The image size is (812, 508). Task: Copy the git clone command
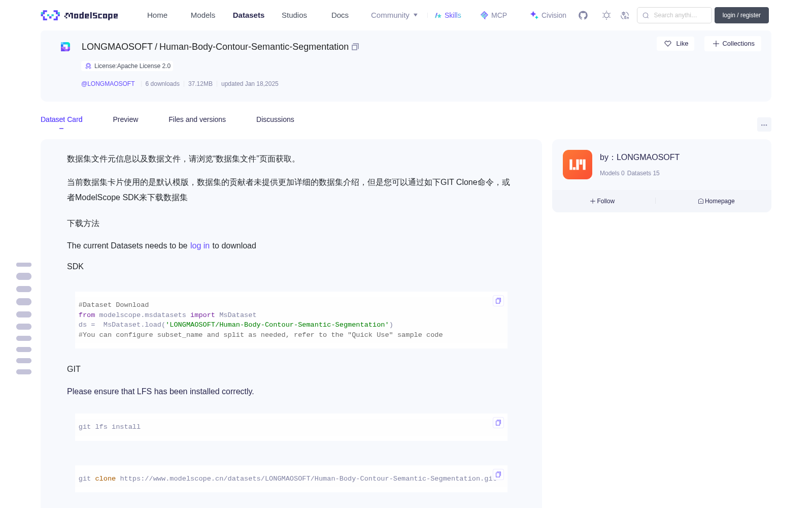[498, 474]
